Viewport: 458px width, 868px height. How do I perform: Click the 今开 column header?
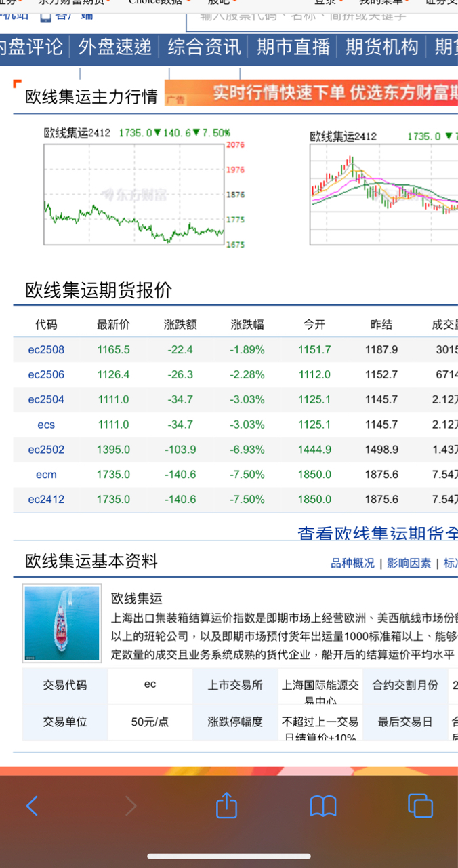click(x=314, y=325)
